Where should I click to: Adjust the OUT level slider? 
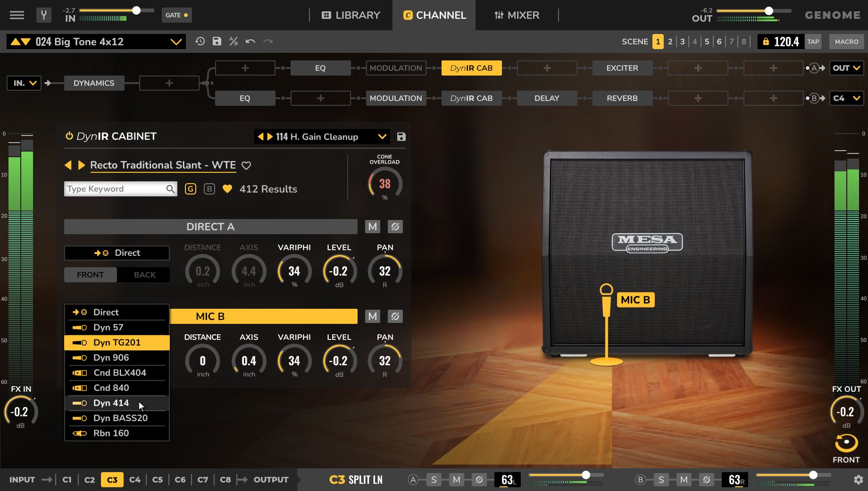pos(769,9)
